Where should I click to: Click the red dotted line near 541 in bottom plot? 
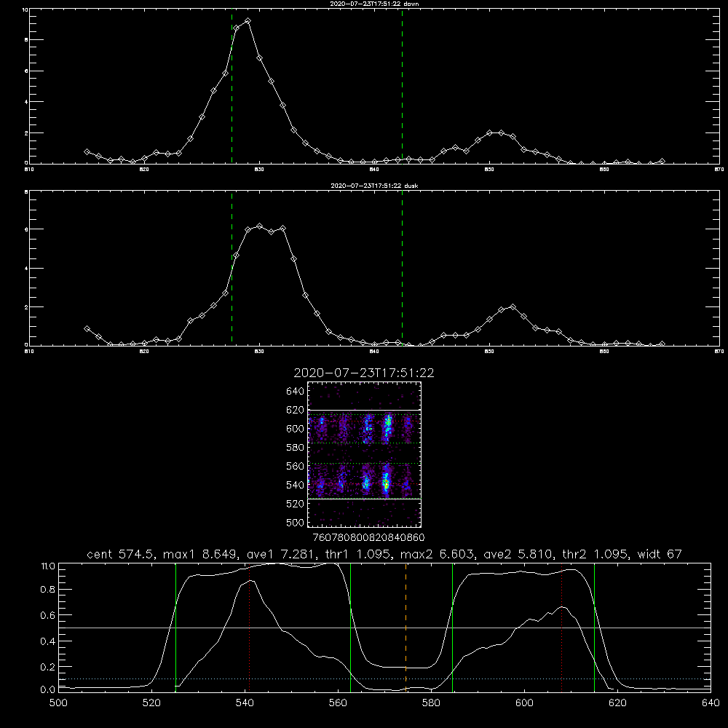[249, 628]
